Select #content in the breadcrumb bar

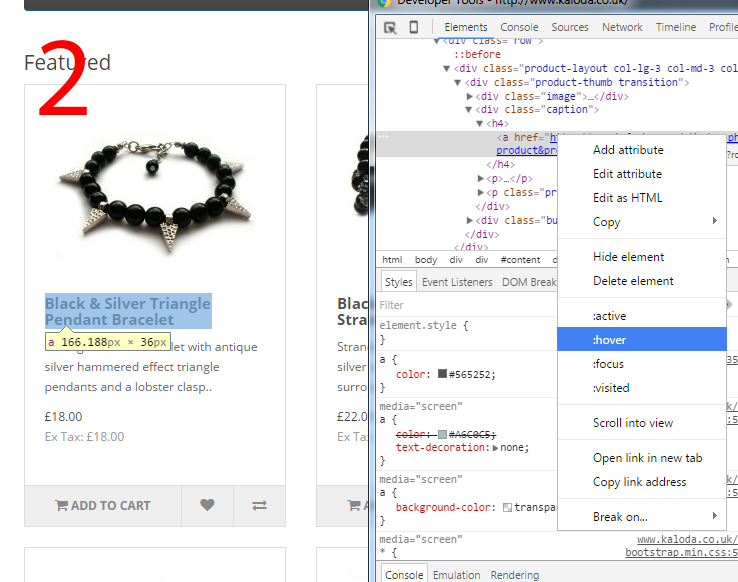(520, 260)
